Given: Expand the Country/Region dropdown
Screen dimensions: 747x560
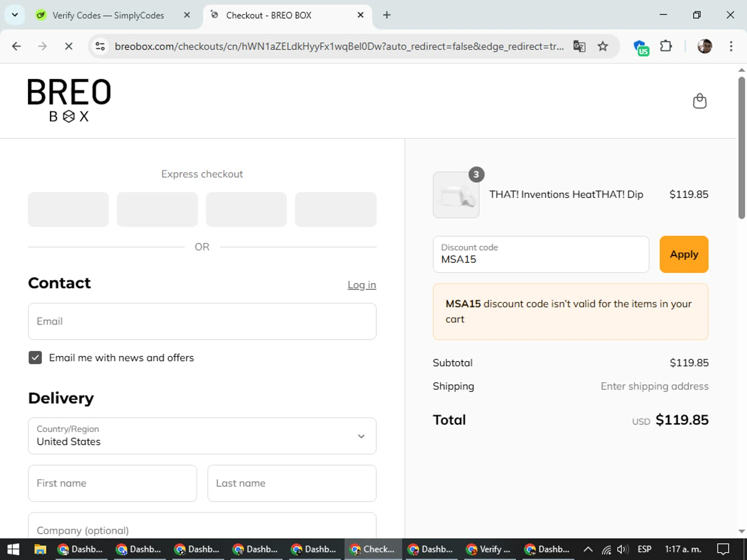Looking at the screenshot, I should [202, 436].
